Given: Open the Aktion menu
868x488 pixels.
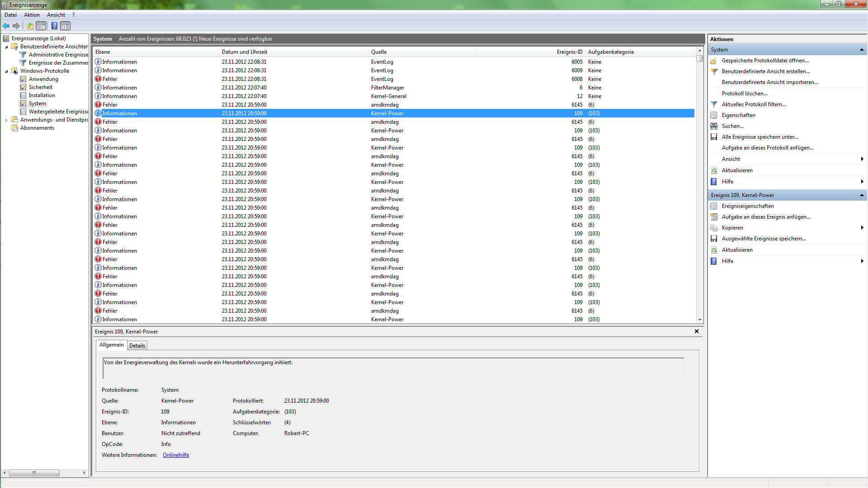Looking at the screenshot, I should point(32,15).
